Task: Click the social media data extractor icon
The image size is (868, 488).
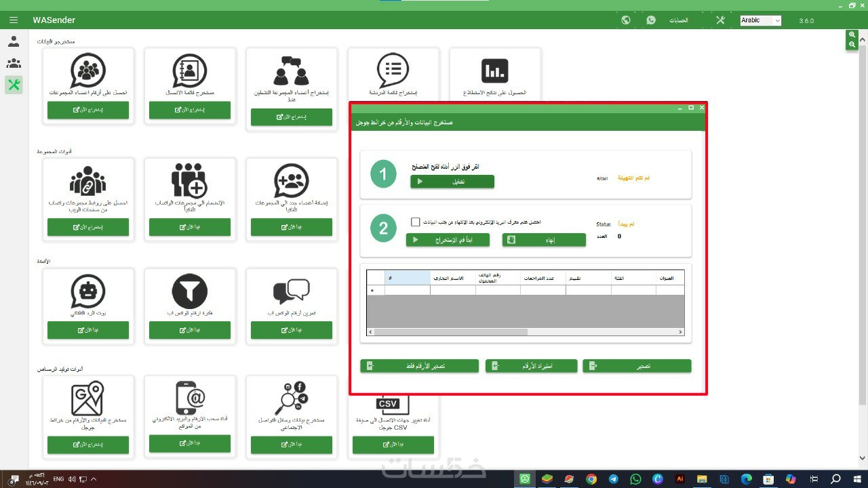Action: point(292,399)
